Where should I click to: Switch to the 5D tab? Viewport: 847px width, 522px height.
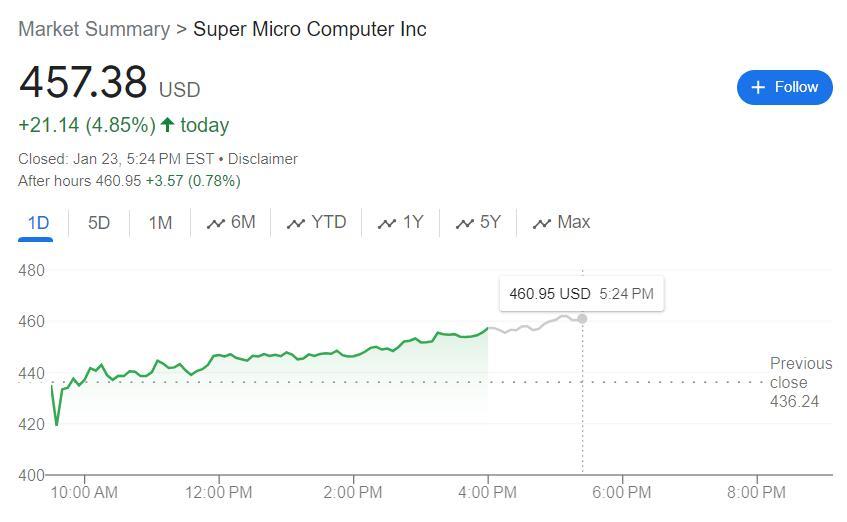click(99, 222)
